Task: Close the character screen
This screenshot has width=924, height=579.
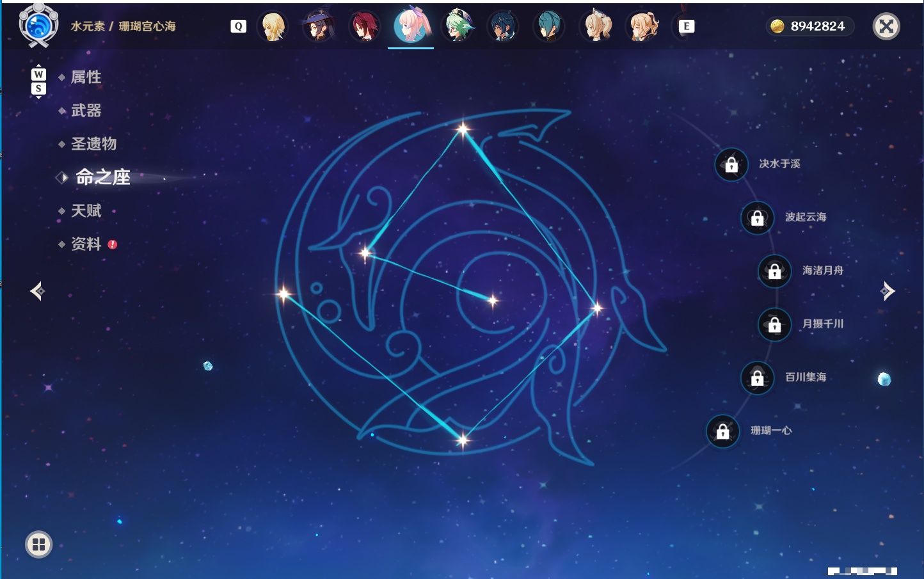Action: click(886, 26)
